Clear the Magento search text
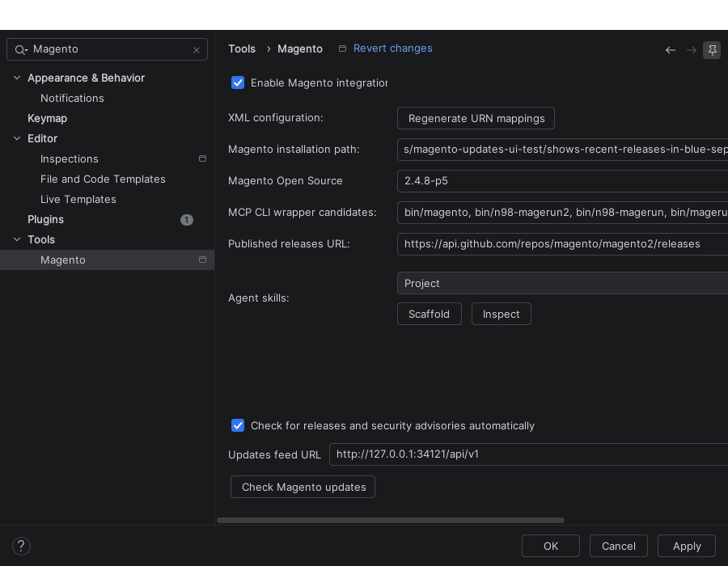 point(197,50)
